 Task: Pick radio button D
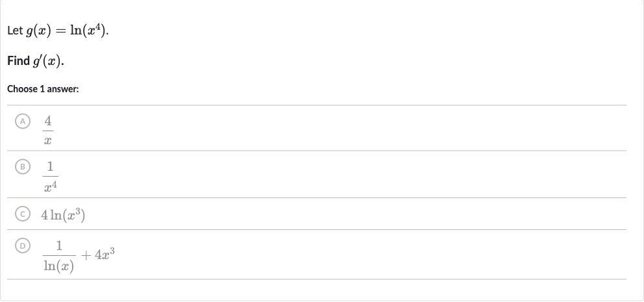point(23,245)
